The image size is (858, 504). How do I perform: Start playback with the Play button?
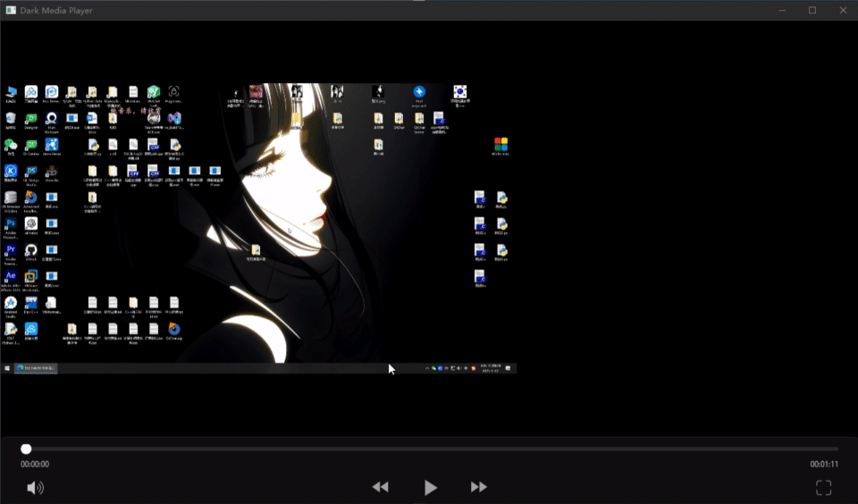(431, 487)
